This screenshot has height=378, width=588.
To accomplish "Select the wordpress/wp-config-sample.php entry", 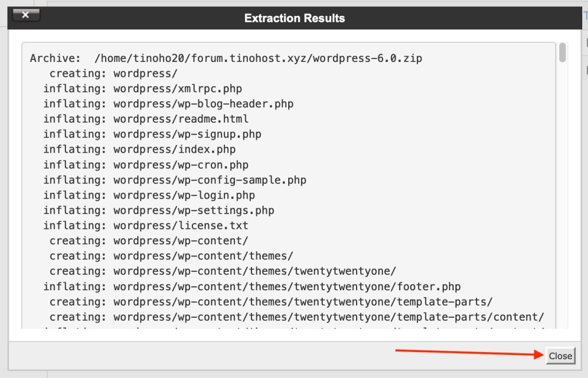I will coord(175,180).
